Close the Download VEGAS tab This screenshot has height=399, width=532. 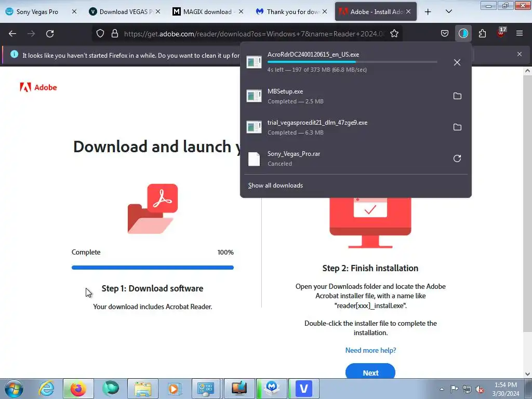pyautogui.click(x=158, y=12)
